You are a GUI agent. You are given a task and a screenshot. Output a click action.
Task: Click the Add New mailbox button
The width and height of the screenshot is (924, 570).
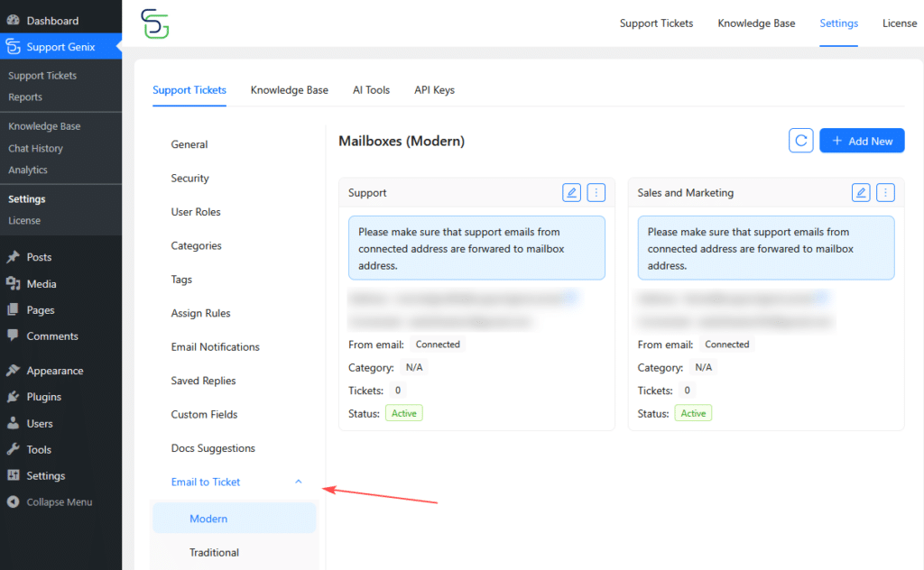pyautogui.click(x=862, y=140)
